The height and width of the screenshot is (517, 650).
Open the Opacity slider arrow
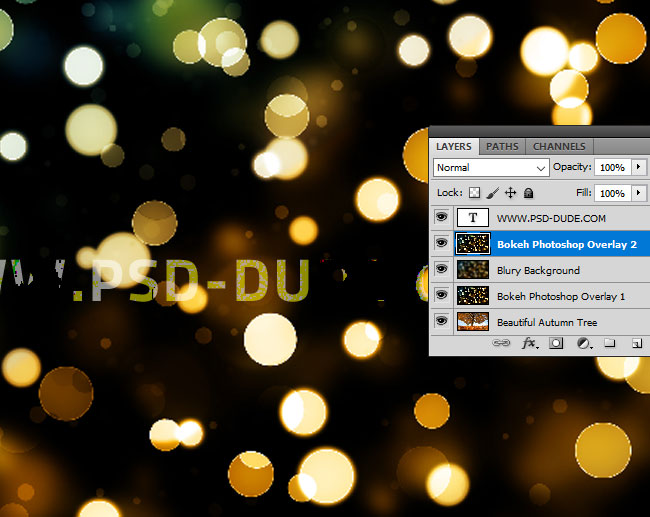pos(638,167)
